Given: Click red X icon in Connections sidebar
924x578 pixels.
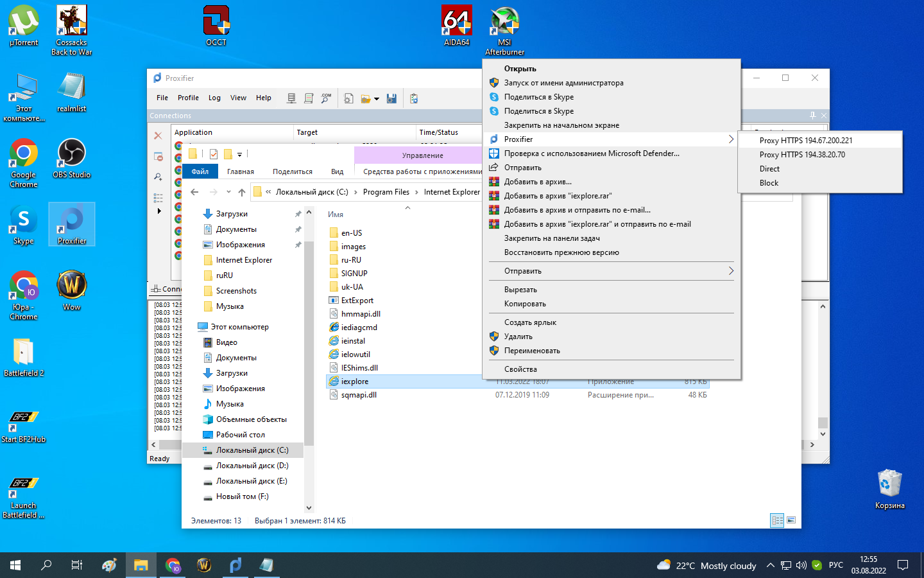Looking at the screenshot, I should pyautogui.click(x=158, y=136).
